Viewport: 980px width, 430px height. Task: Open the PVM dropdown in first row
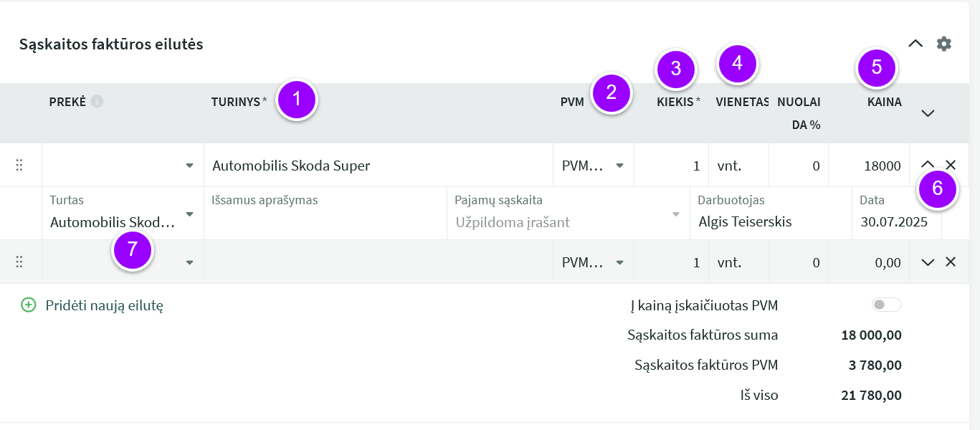(x=594, y=166)
